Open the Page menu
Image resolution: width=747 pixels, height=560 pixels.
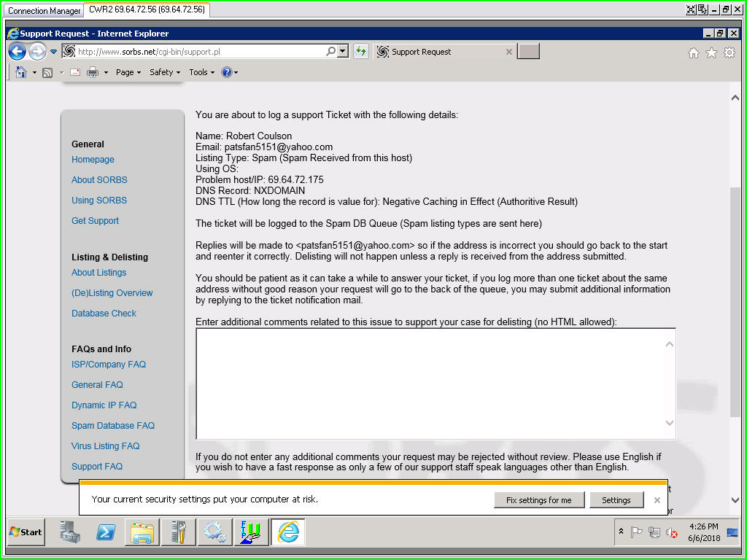[x=128, y=72]
